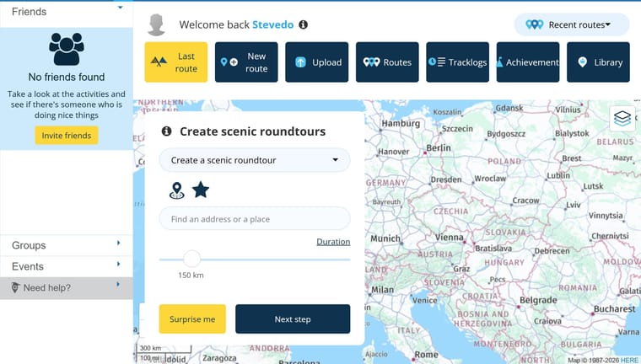This screenshot has width=641, height=364.
Task: Open the user profile avatar
Action: pyautogui.click(x=156, y=25)
